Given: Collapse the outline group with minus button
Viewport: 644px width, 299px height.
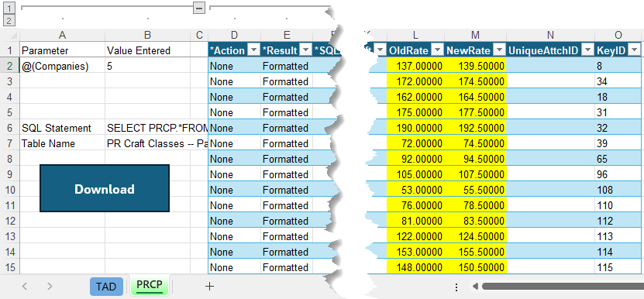Looking at the screenshot, I should 199,8.
